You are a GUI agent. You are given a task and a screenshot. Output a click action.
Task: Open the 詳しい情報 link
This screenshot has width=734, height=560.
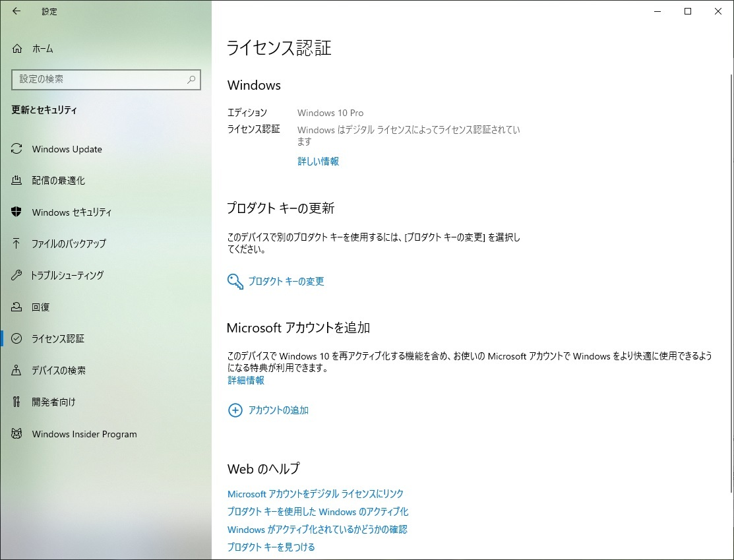[318, 162]
